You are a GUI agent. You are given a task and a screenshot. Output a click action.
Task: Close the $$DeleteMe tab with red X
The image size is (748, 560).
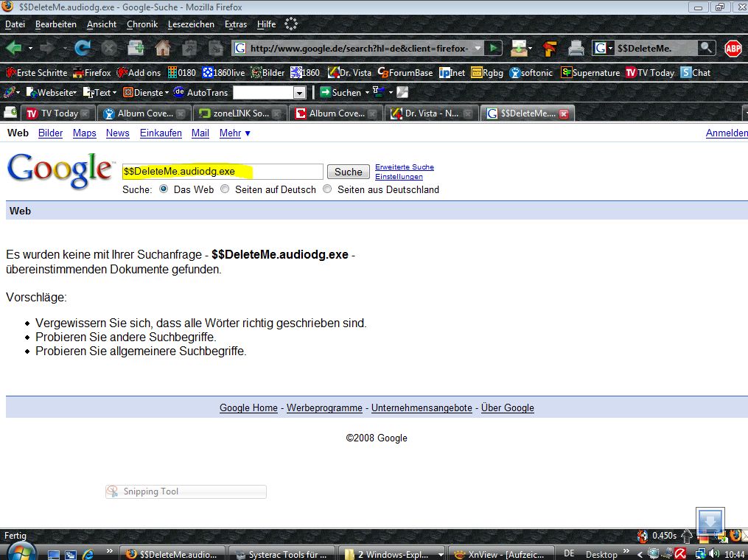pos(564,113)
